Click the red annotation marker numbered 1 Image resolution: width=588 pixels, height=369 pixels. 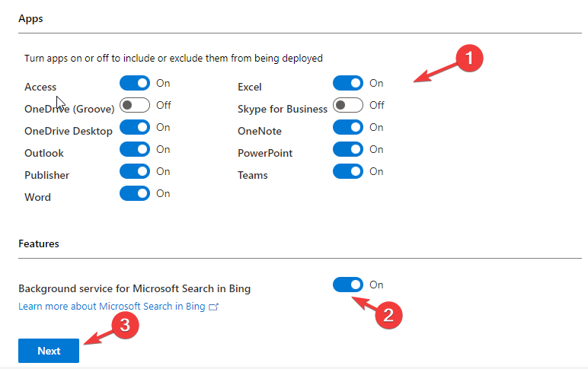(x=469, y=58)
